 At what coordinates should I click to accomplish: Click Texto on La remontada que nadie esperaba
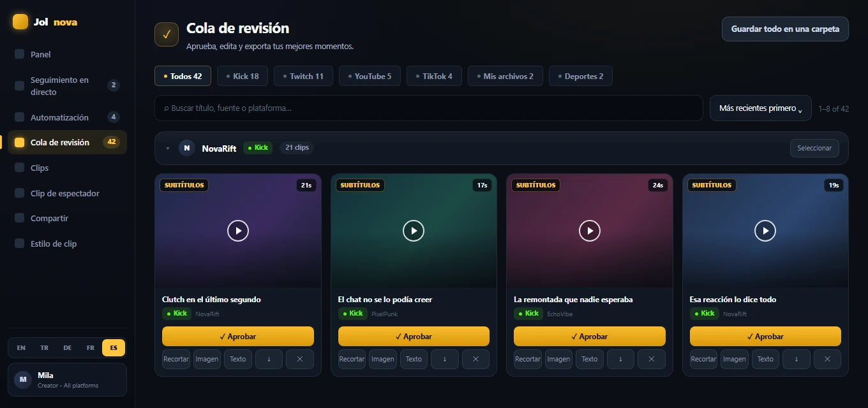point(590,359)
